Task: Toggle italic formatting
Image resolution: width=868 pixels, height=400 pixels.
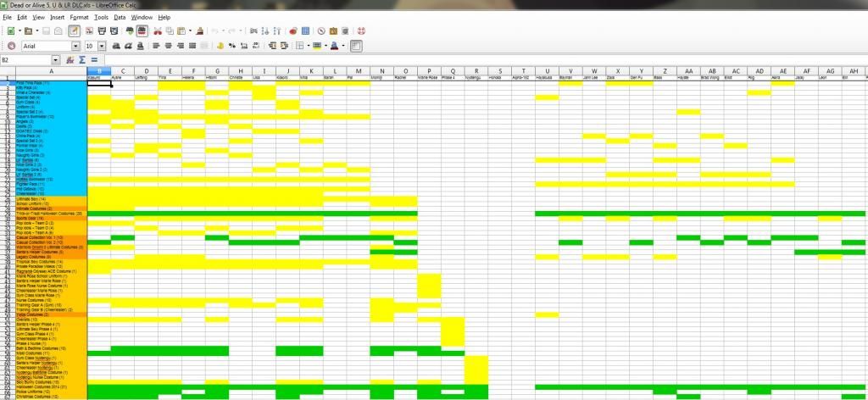Action: [129, 46]
